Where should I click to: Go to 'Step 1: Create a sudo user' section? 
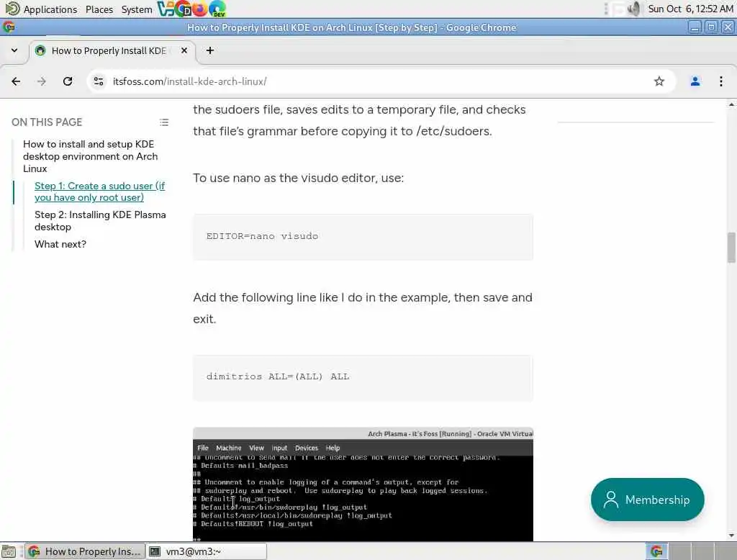tap(99, 192)
